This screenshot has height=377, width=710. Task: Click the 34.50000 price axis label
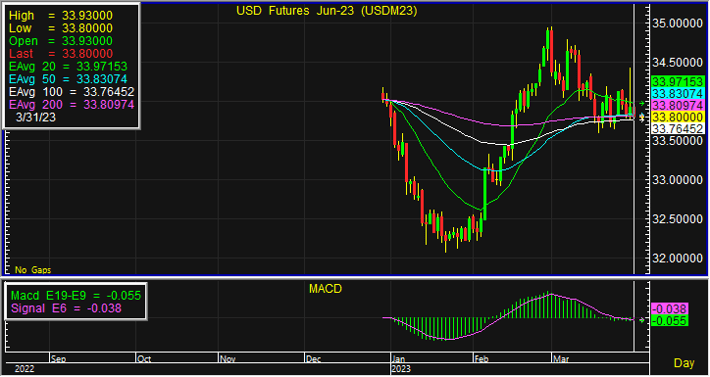pos(677,62)
